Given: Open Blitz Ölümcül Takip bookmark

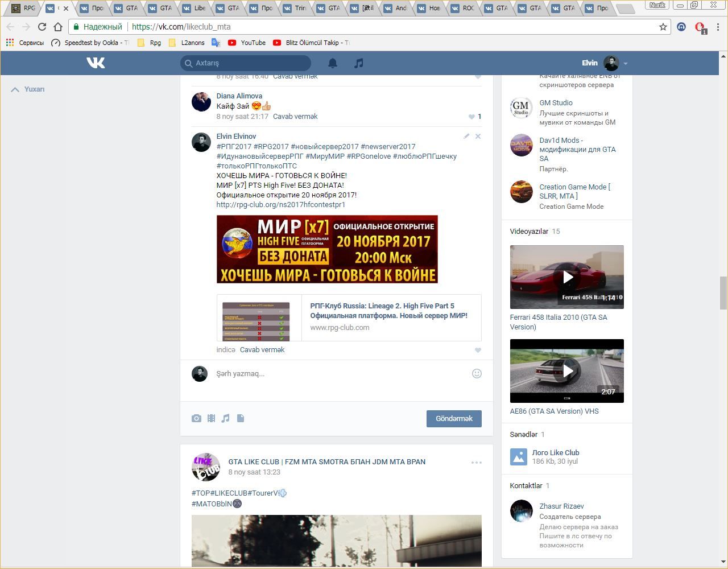Looking at the screenshot, I should pos(311,43).
